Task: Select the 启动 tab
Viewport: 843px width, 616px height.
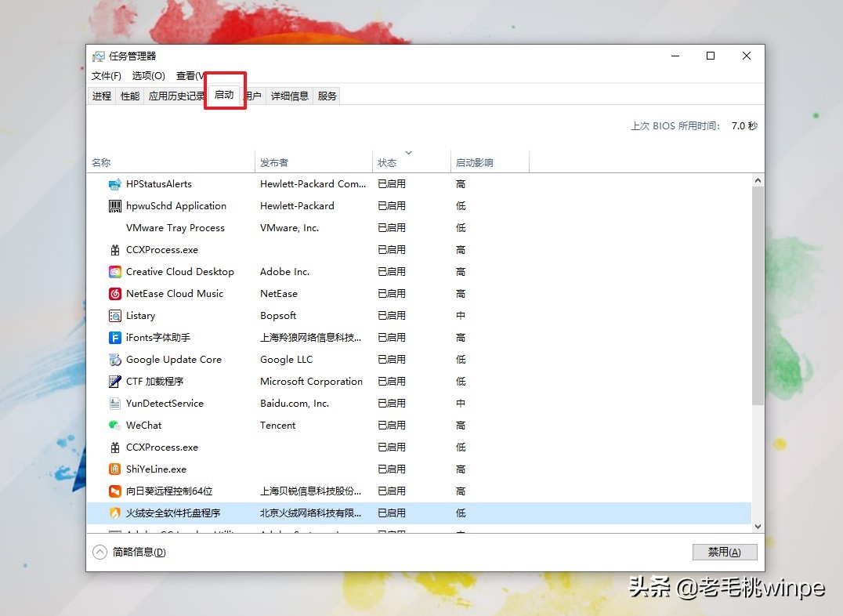Action: click(224, 96)
